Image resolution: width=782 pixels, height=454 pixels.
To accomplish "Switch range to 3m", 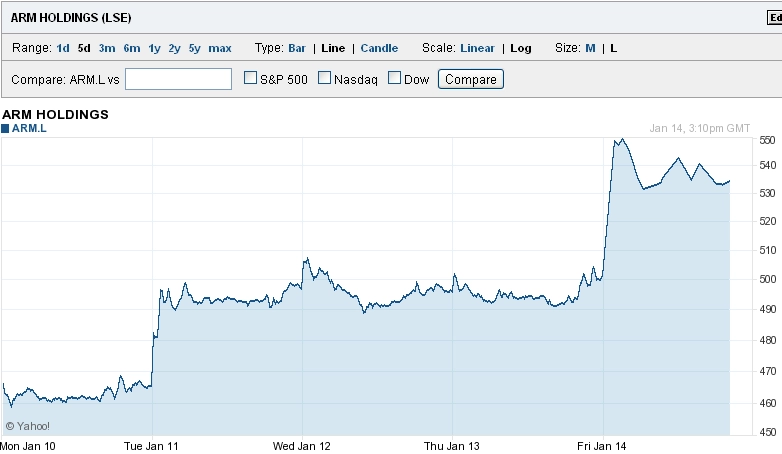I will point(107,48).
